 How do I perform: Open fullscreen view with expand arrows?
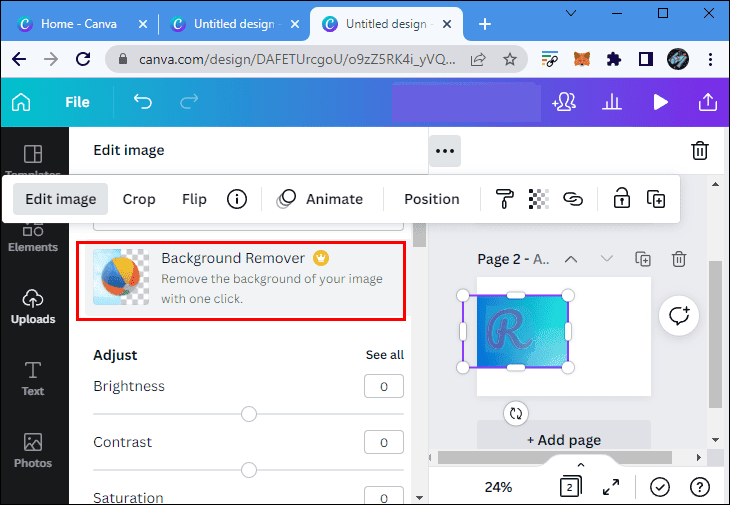pyautogui.click(x=610, y=487)
